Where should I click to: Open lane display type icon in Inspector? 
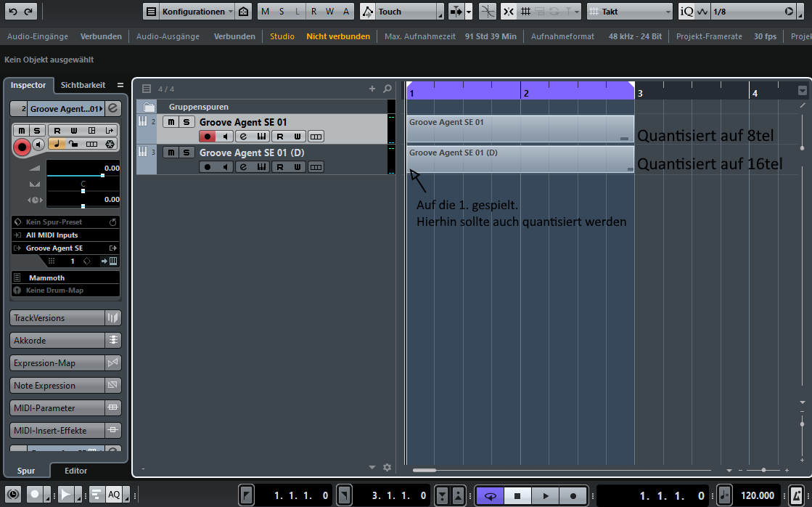point(91,144)
